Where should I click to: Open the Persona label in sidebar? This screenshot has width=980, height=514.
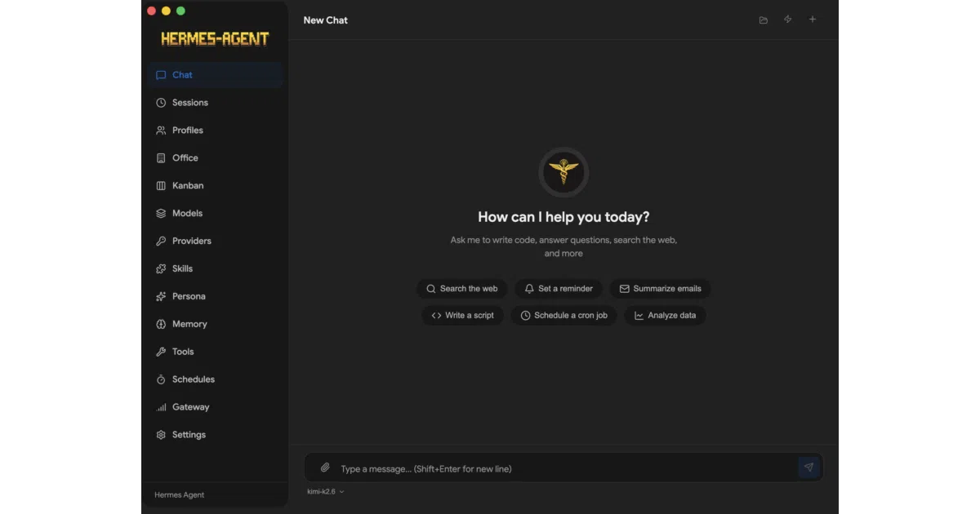(189, 297)
